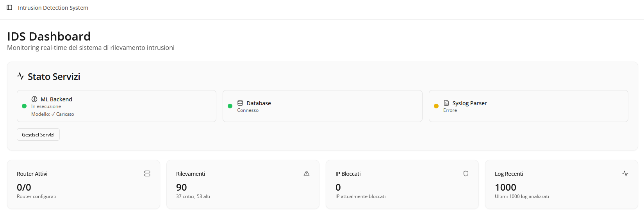The width and height of the screenshot is (644, 214).
Task: Click the ML Backend brain icon
Action: [34, 99]
